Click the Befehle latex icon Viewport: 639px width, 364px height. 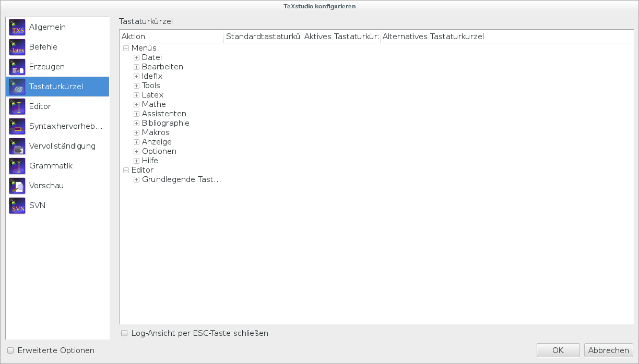[17, 47]
